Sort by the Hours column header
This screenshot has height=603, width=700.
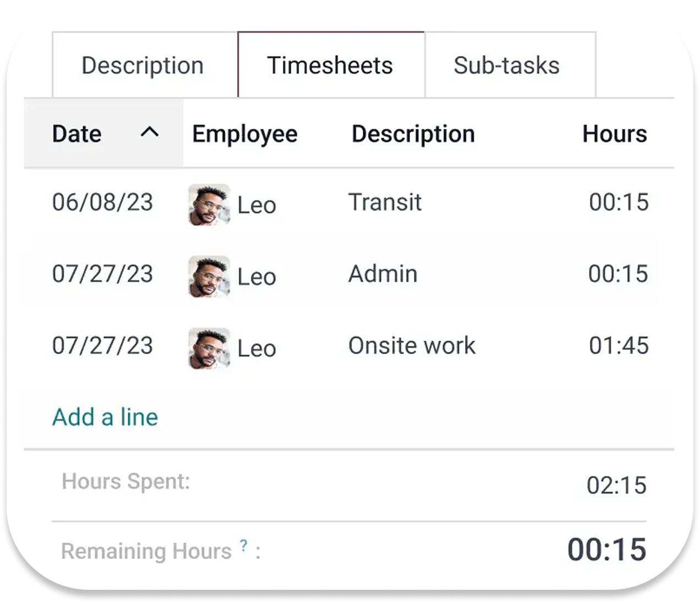tap(615, 134)
